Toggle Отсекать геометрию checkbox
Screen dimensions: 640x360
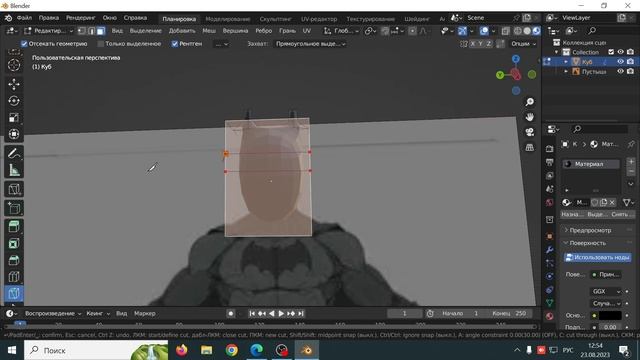point(24,44)
